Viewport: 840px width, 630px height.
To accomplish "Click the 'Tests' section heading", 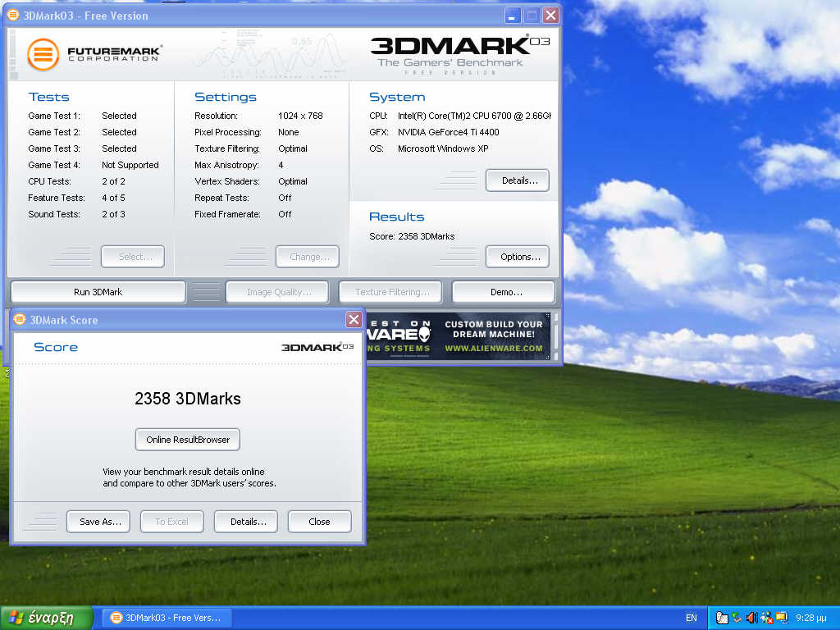I will (48, 97).
